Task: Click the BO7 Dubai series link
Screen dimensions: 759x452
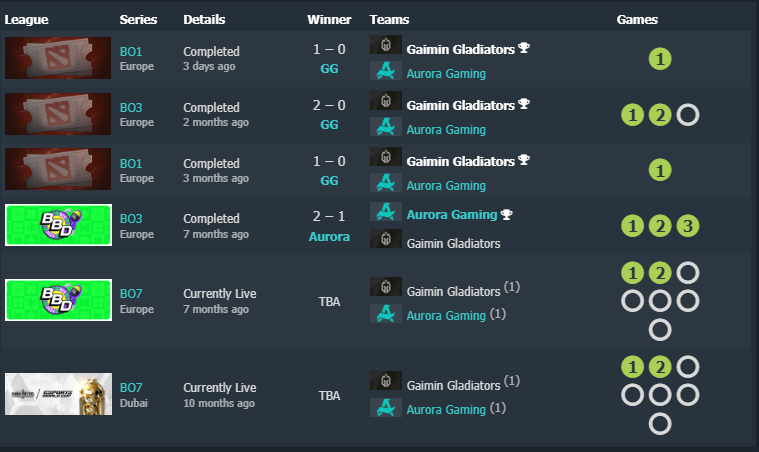Action: [131, 387]
